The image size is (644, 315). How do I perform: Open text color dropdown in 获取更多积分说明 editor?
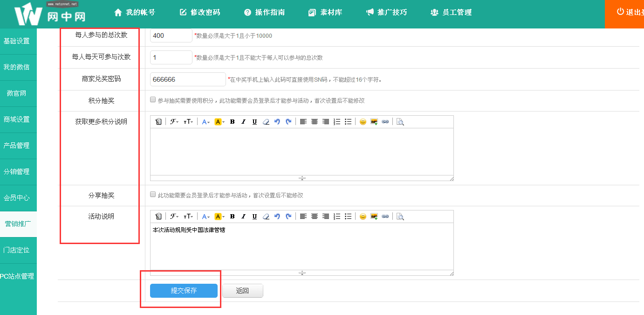click(x=206, y=122)
